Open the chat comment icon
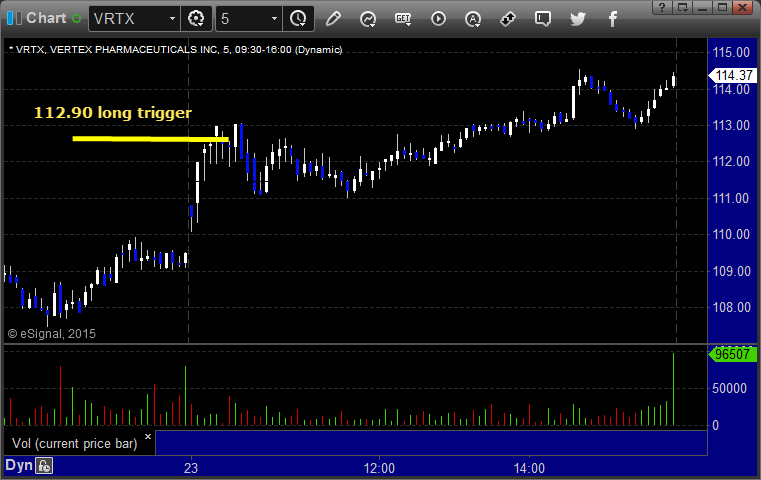 coord(543,19)
